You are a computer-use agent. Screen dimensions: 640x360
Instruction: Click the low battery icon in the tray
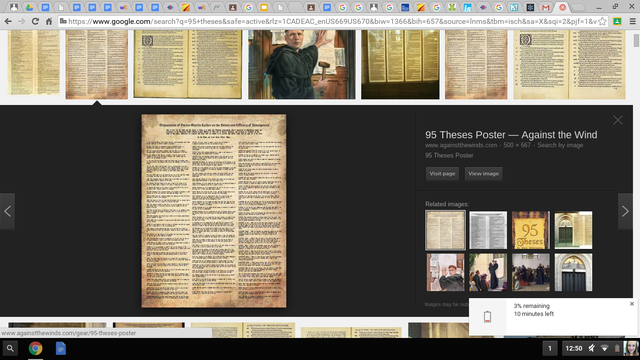617,349
